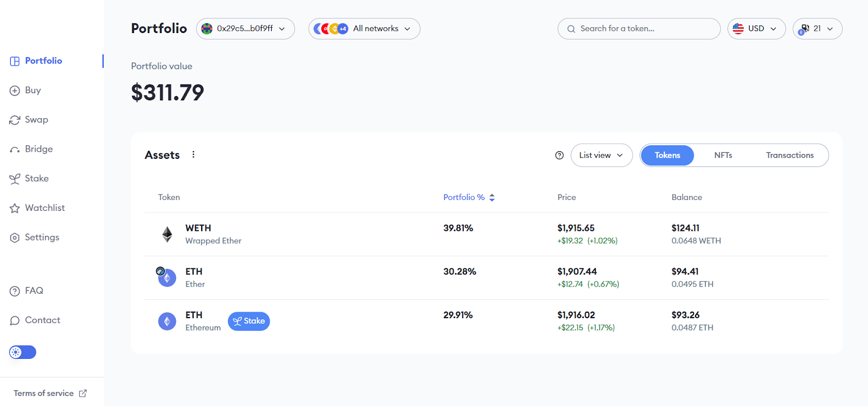
Task: Open the Portfolio sidebar icon
Action: [x=15, y=61]
